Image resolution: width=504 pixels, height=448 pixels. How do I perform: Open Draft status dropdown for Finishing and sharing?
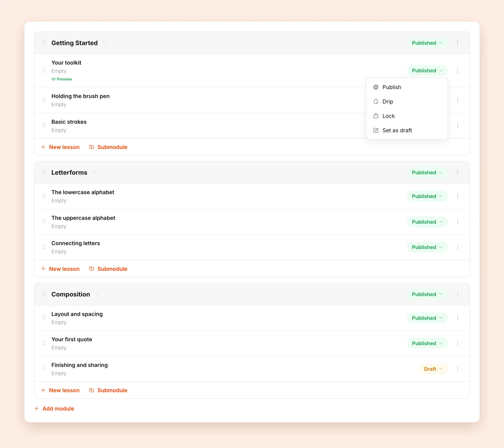[433, 369]
